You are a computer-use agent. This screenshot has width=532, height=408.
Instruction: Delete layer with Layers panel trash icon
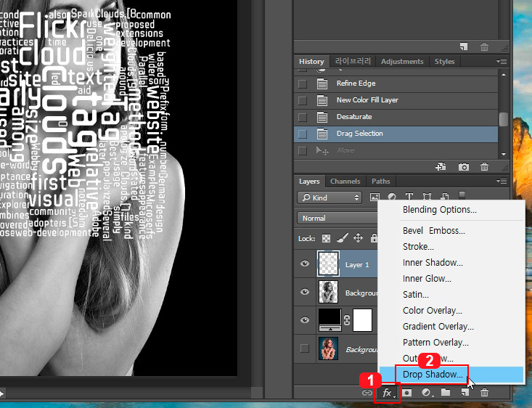(484, 393)
